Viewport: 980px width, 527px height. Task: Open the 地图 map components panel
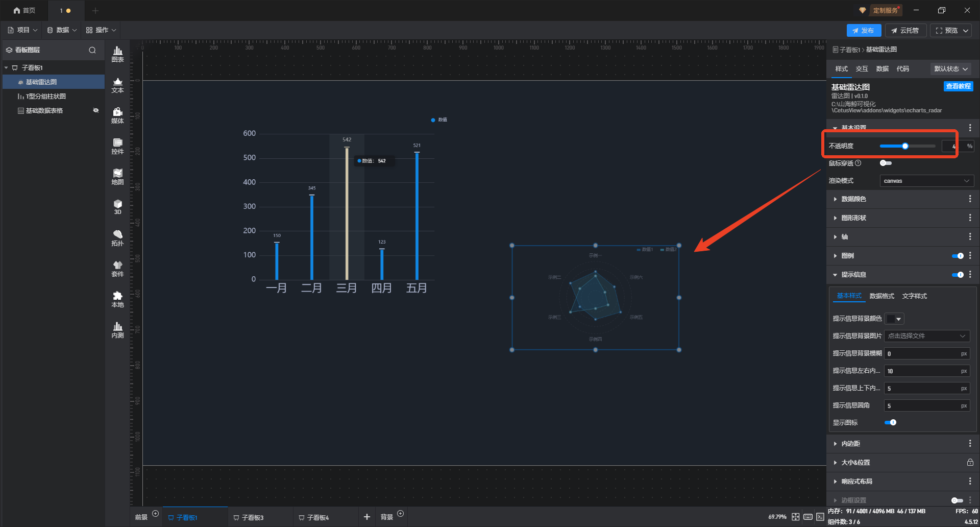pos(117,177)
